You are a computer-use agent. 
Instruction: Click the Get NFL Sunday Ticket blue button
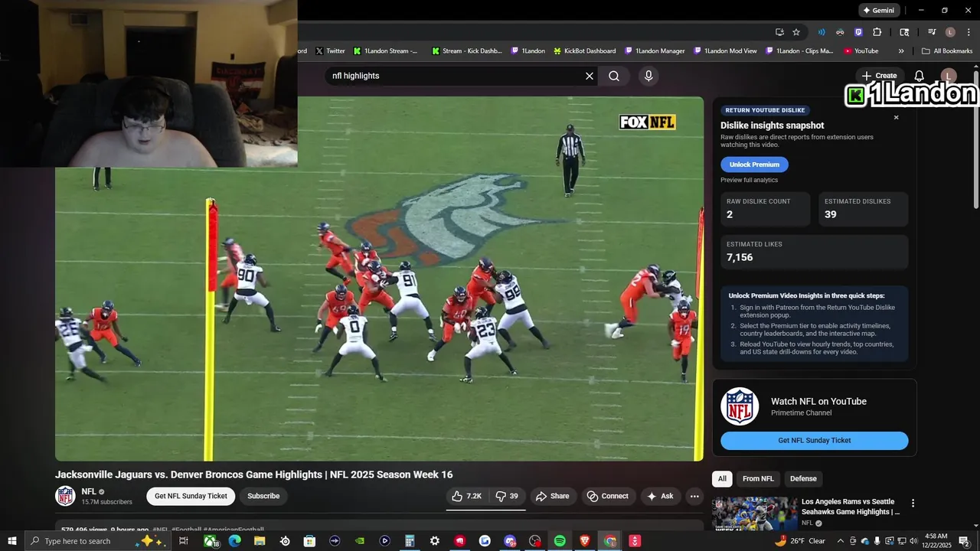coord(815,441)
